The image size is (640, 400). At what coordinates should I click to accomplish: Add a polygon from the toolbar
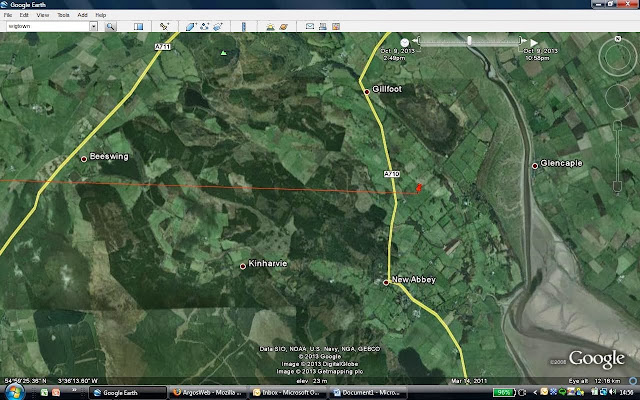coord(191,27)
